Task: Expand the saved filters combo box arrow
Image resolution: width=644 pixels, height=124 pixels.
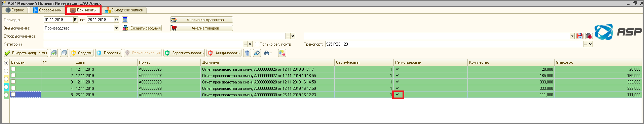Action: pos(572,36)
